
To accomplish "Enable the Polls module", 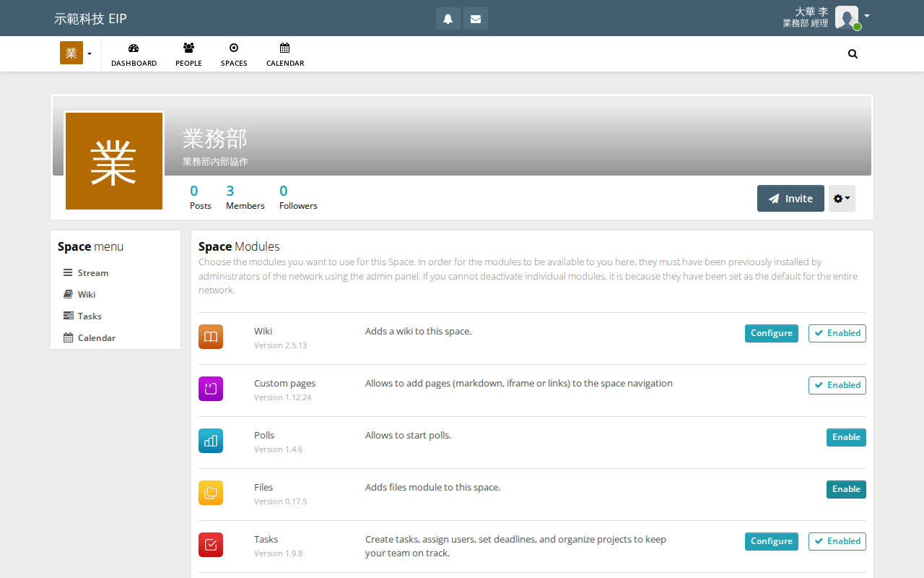I will [x=846, y=437].
